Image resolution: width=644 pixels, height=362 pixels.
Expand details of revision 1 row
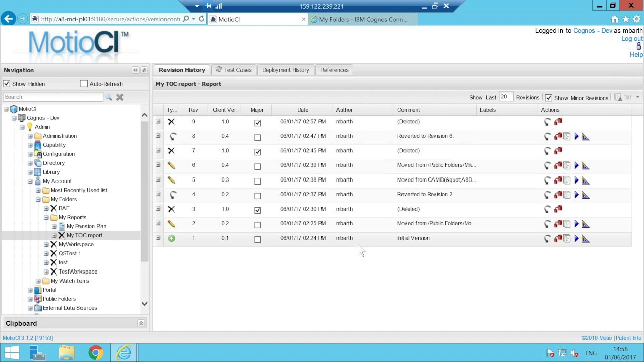click(x=158, y=238)
